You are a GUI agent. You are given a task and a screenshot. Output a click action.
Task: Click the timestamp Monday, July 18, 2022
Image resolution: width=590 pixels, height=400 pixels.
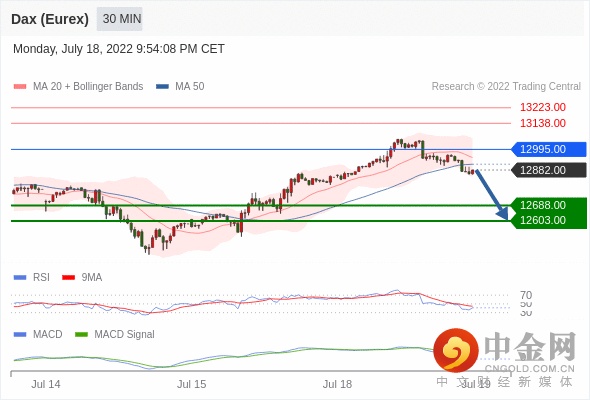tap(119, 49)
